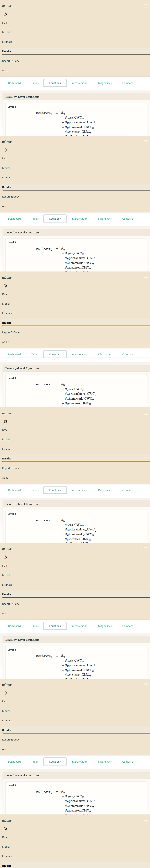Open Estimate nav item in bottommost partial page copy
The width and height of the screenshot is (150, 868).
tap(7, 856)
